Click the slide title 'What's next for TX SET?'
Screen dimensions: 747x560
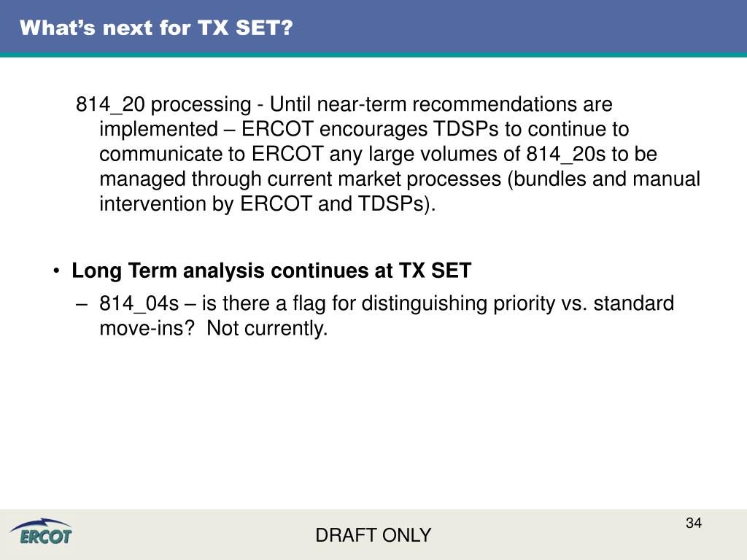156,28
